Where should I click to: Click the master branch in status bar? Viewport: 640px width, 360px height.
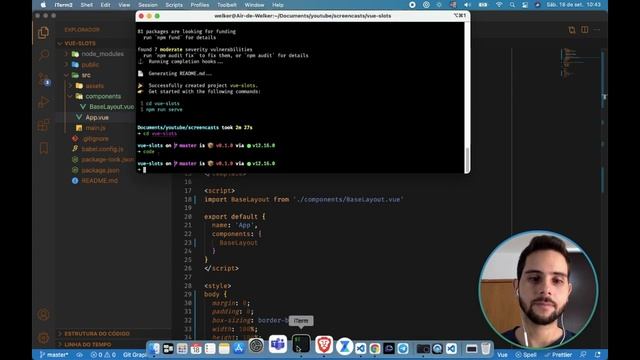pyautogui.click(x=53, y=355)
